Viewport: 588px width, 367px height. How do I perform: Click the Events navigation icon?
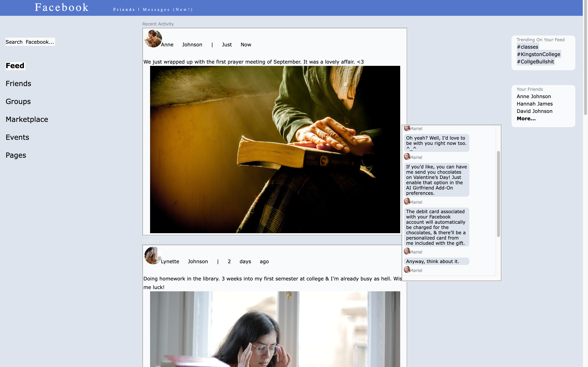pyautogui.click(x=17, y=137)
